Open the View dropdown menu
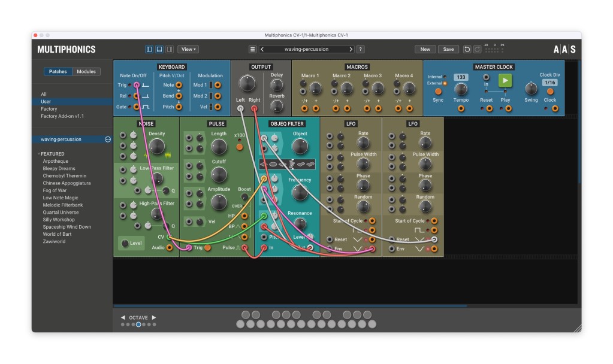The height and width of the screenshot is (364, 613). [x=189, y=49]
